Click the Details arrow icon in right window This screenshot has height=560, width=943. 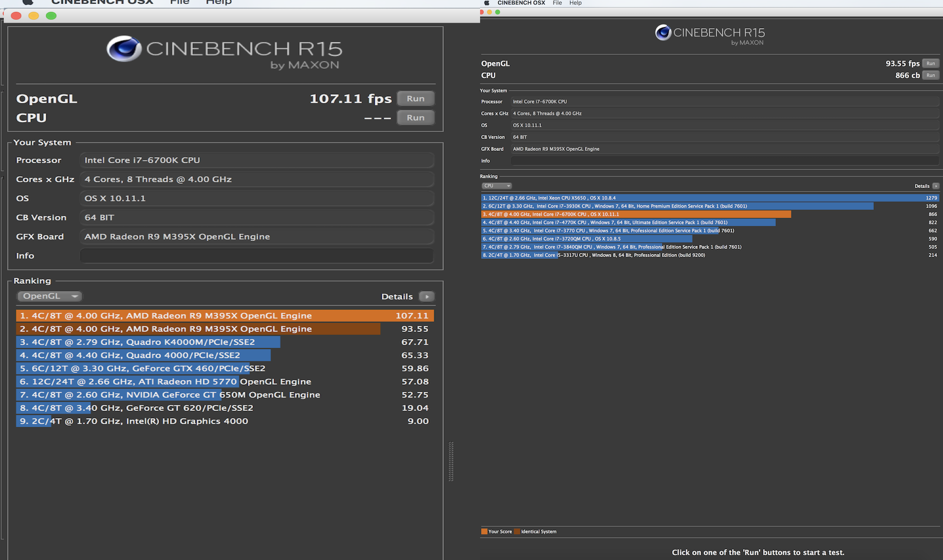[x=936, y=186]
